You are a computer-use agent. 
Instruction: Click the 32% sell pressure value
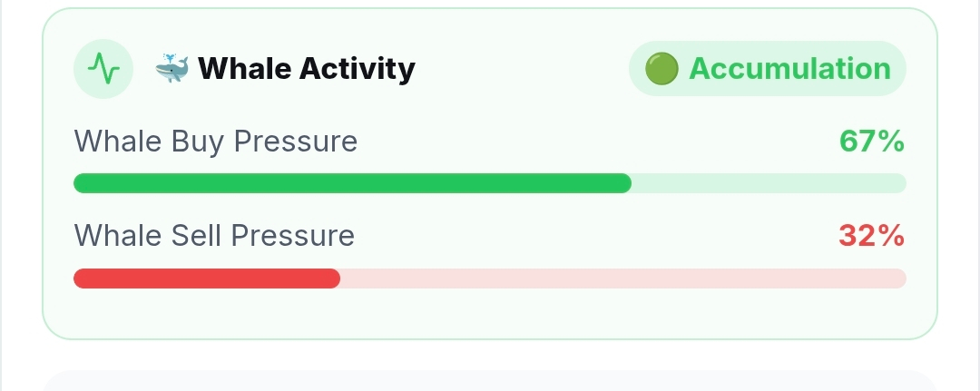pos(872,236)
